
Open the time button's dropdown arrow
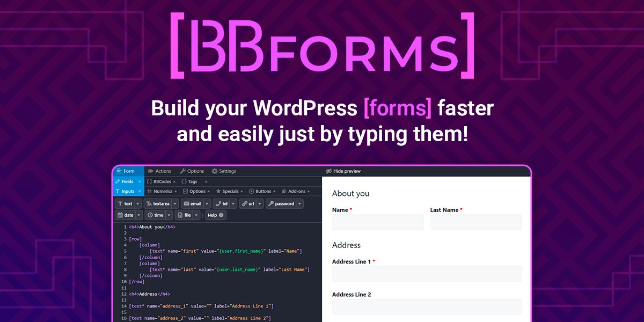coord(169,215)
